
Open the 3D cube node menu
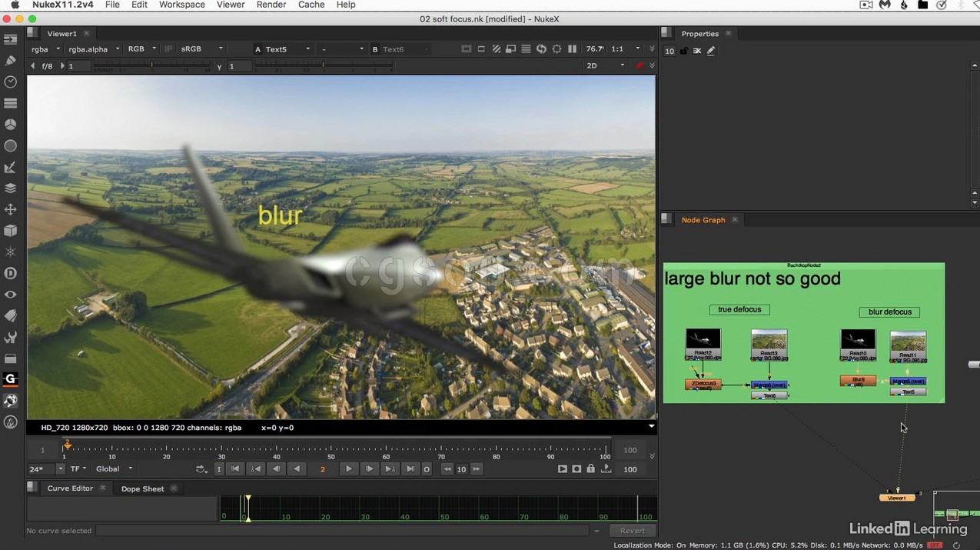pos(11,231)
